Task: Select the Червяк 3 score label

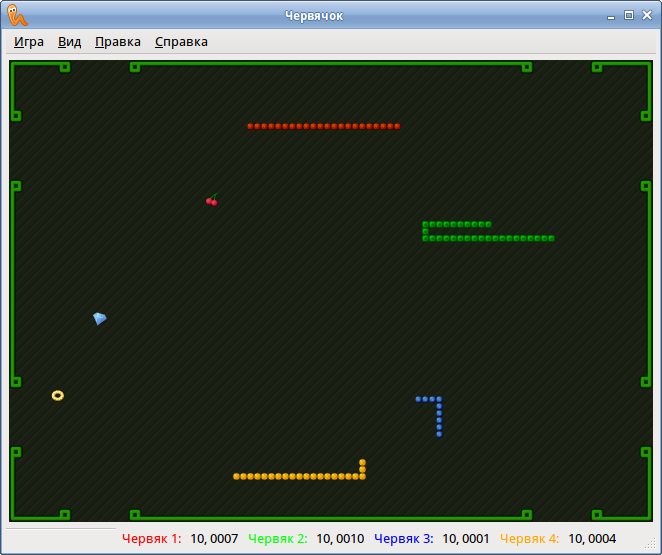Action: point(404,539)
